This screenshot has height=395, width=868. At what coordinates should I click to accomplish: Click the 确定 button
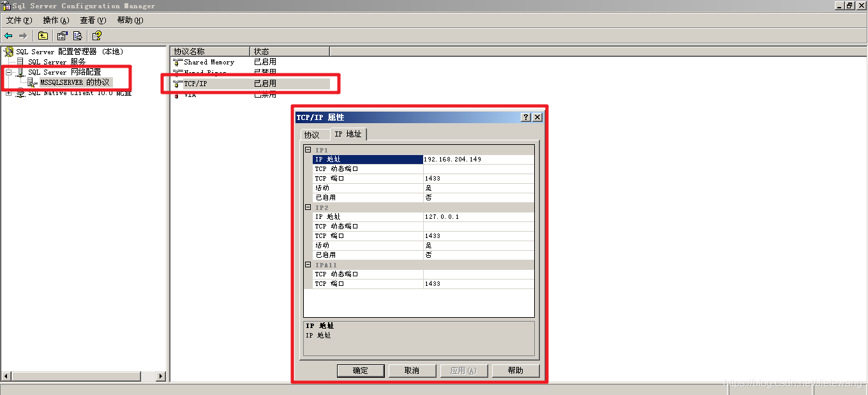(361, 371)
